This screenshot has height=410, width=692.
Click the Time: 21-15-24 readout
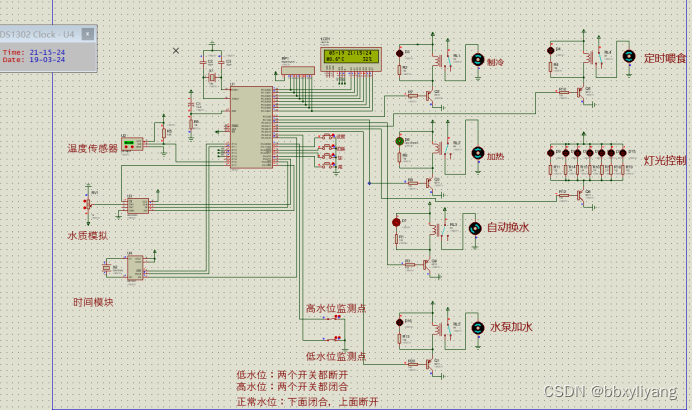click(34, 52)
